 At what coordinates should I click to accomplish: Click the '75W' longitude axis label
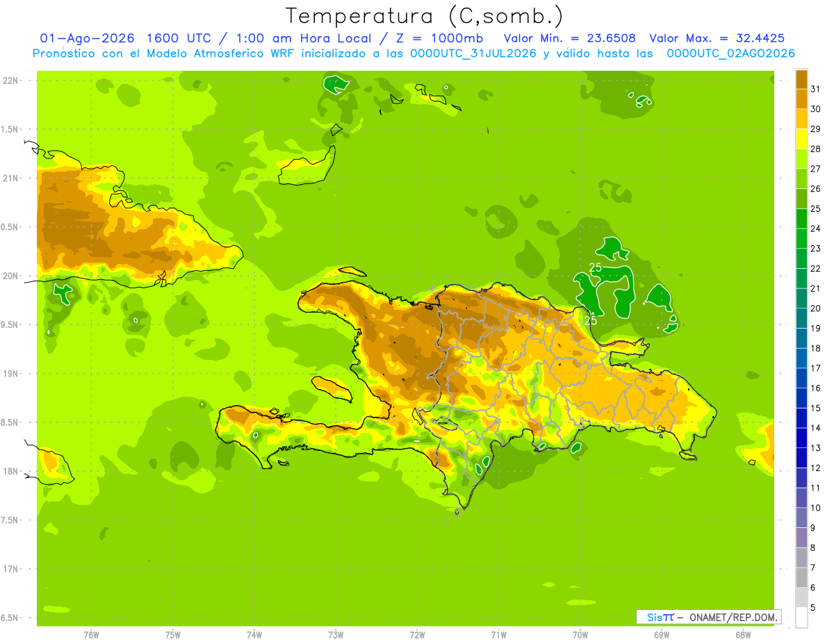173,635
